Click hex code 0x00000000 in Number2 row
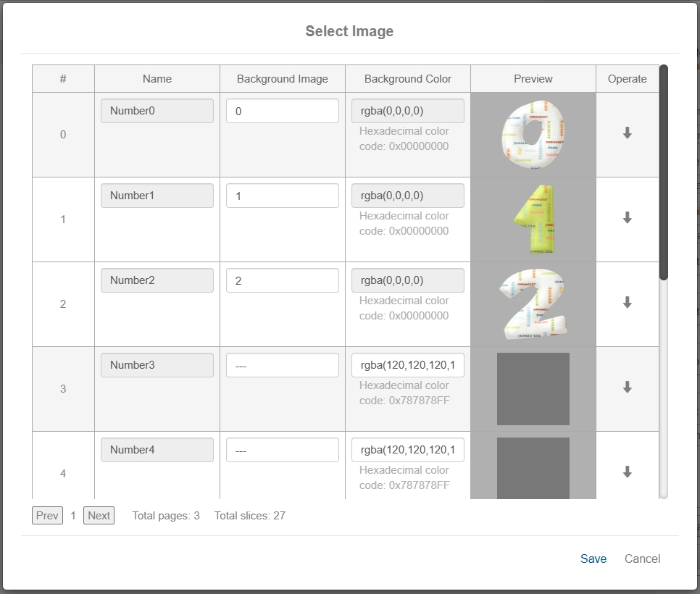Viewport: 700px width, 594px height. tap(419, 316)
